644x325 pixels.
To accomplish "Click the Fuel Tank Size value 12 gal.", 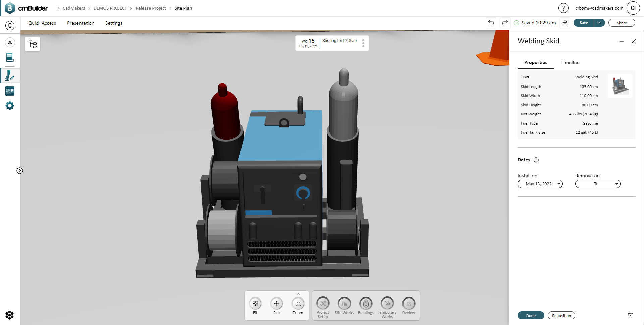I will click(587, 132).
